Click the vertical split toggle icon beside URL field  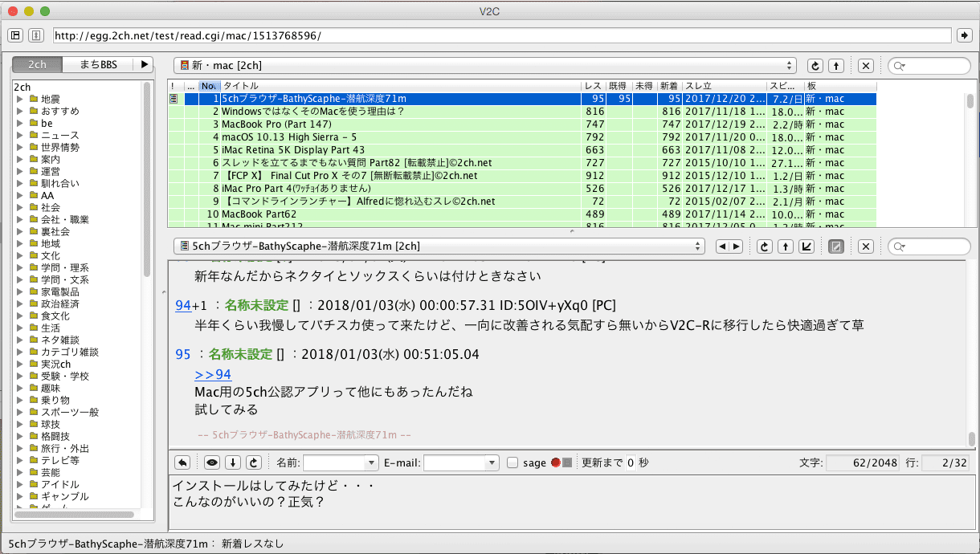tap(36, 35)
